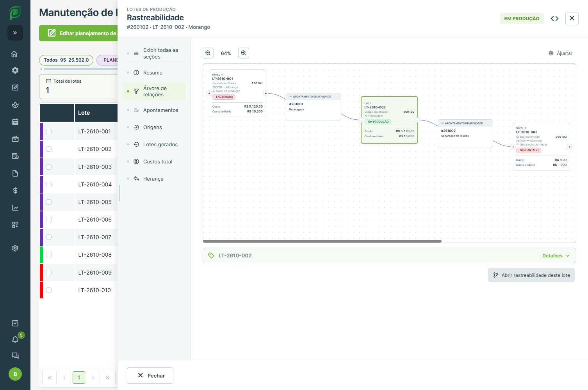Image resolution: width=588 pixels, height=390 pixels.
Task: Go to Origens section
Action: point(154,127)
